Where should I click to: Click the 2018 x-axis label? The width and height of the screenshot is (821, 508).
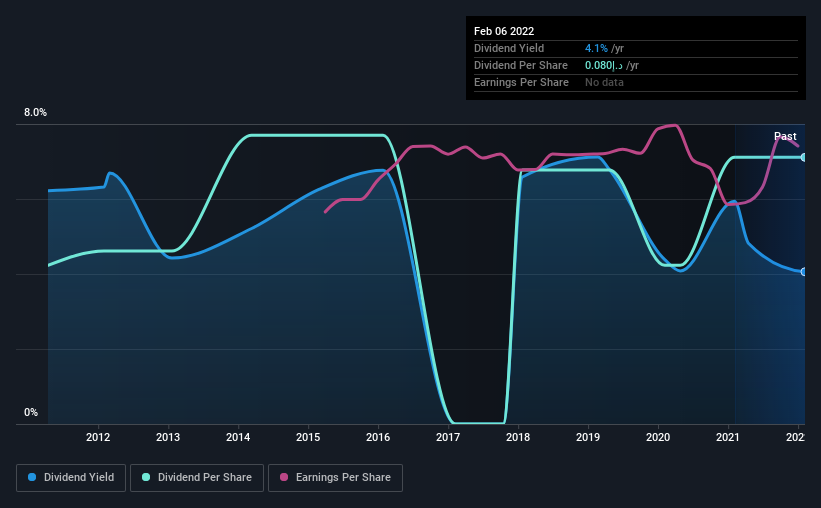click(518, 437)
